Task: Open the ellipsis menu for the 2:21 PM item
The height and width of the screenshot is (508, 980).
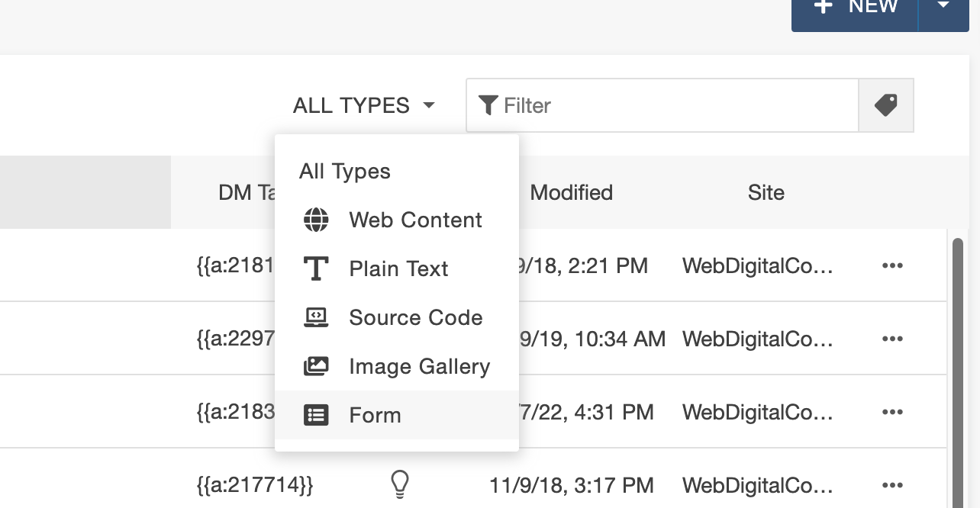Action: coord(892,265)
